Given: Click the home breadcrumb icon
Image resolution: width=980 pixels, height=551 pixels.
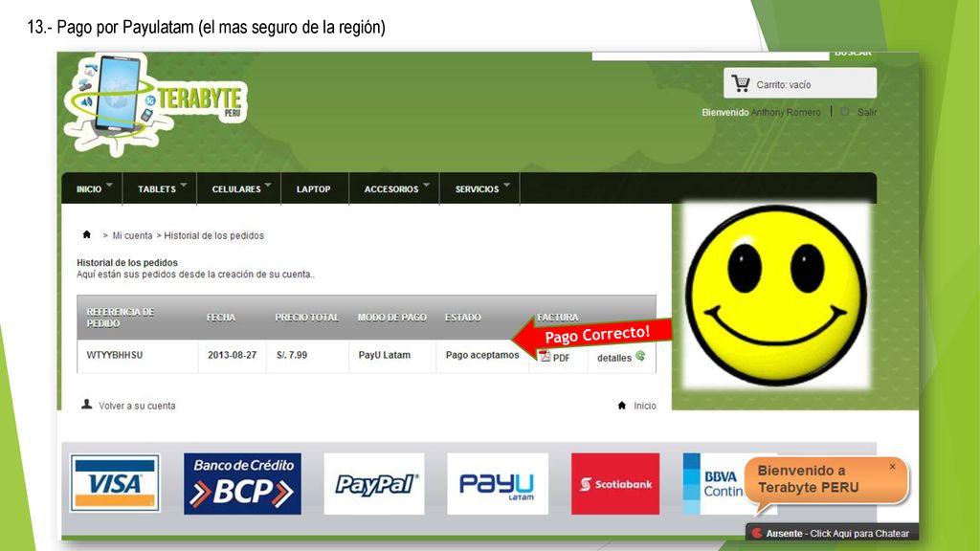Looking at the screenshot, I should click(87, 235).
